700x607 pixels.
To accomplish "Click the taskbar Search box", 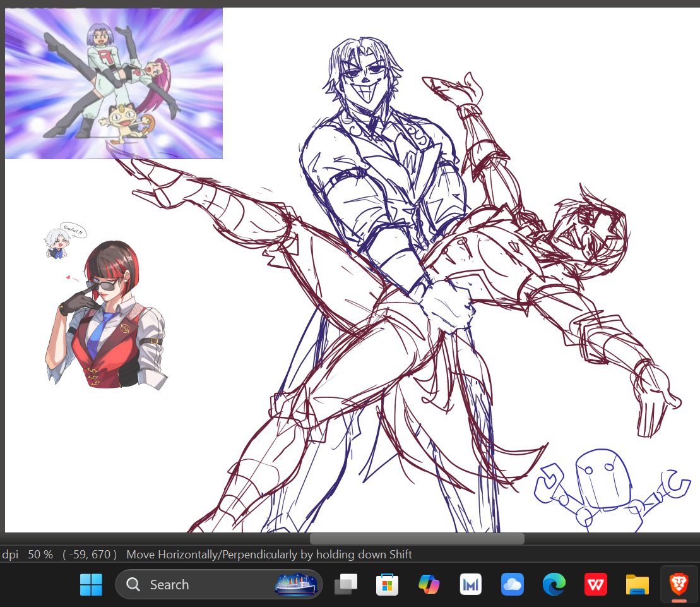I will pyautogui.click(x=219, y=584).
